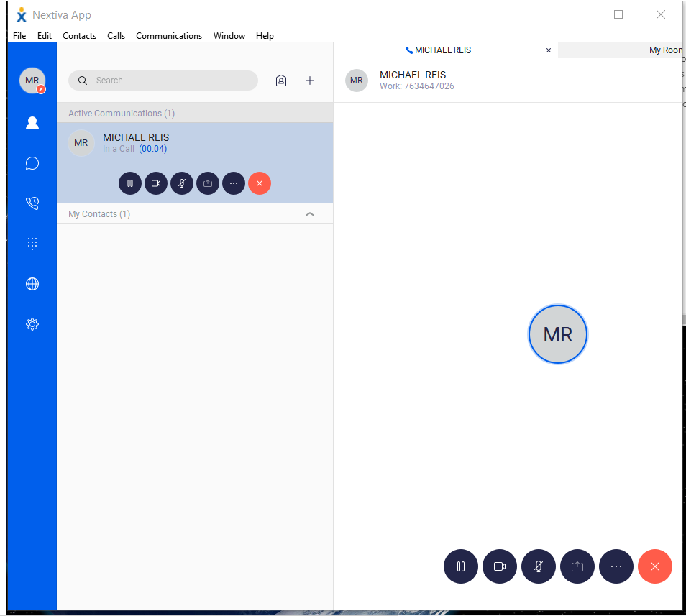Viewport: 686px width, 616px height.
Task: End call from the Active Communications panel
Action: coord(260,183)
